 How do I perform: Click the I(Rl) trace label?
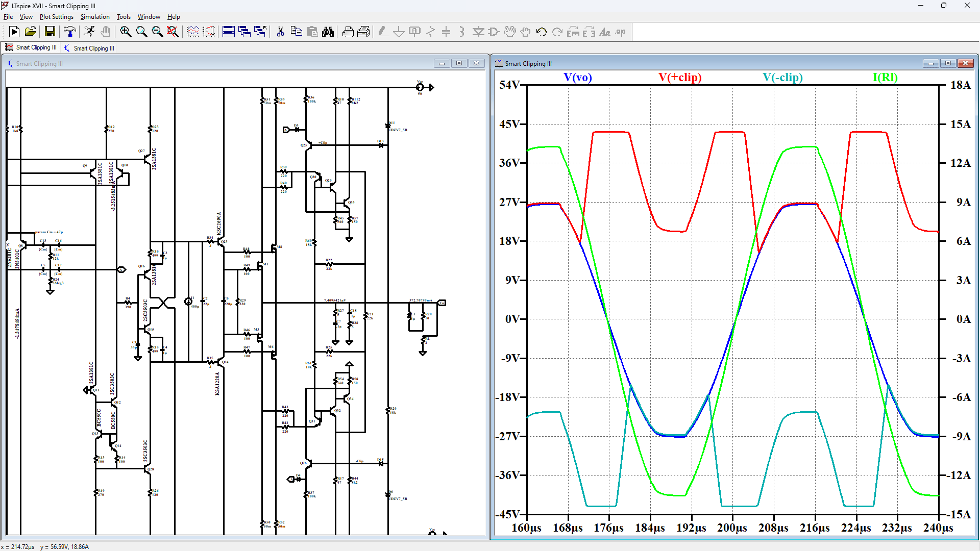pyautogui.click(x=885, y=77)
